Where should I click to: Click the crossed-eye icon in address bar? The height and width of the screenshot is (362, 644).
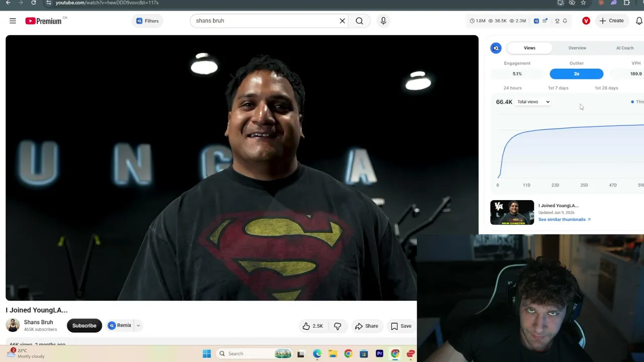pyautogui.click(x=572, y=3)
